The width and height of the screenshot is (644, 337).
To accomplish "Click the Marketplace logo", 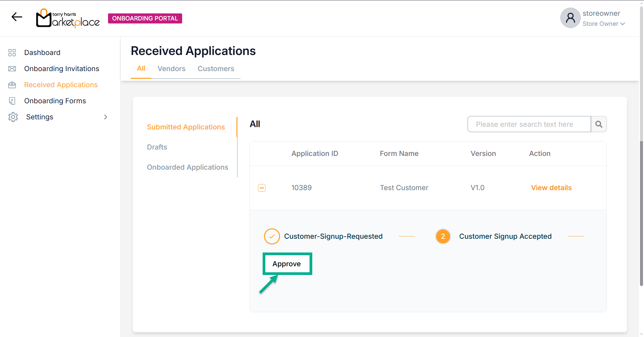I will pos(68,18).
